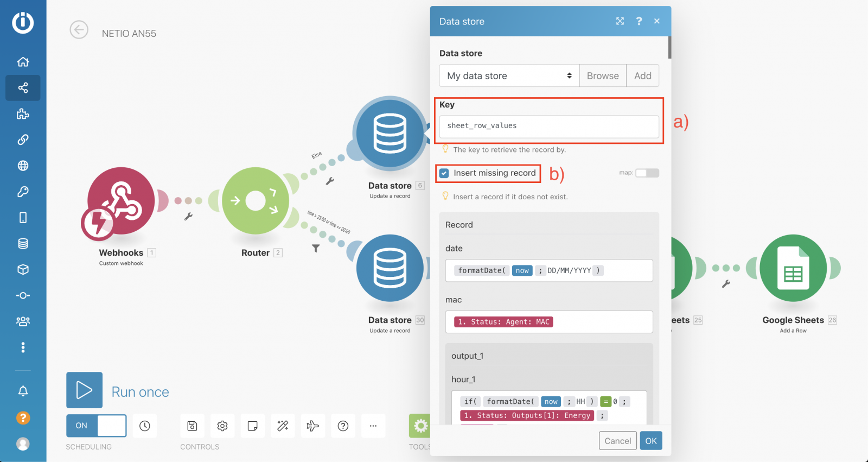
Task: Select the lower Data store module 30
Action: pos(390,268)
